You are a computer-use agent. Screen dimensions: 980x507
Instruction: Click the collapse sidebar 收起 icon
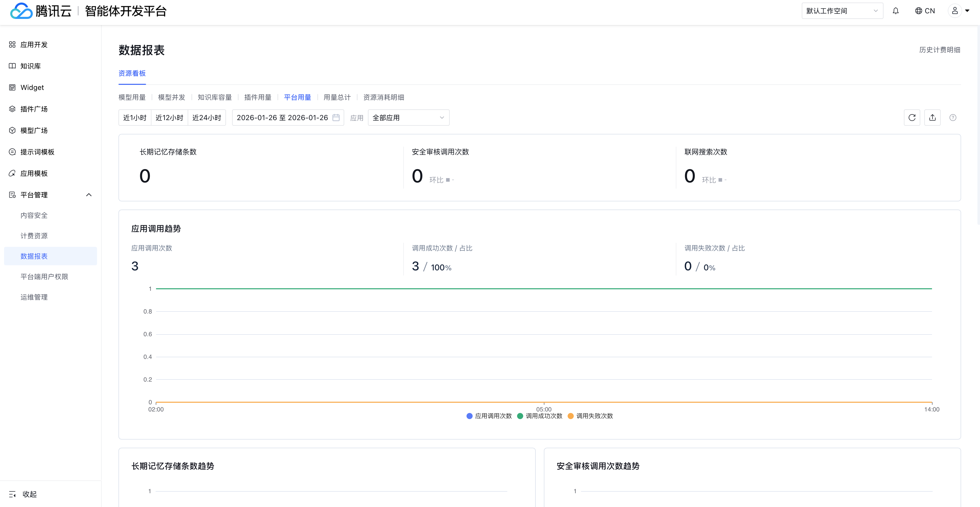(13, 494)
